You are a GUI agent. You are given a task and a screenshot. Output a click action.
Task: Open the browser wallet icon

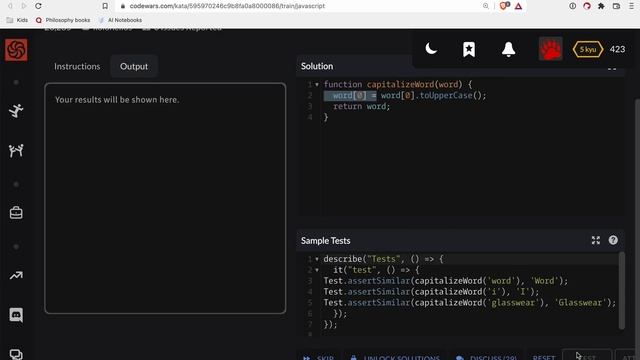[x=616, y=6]
